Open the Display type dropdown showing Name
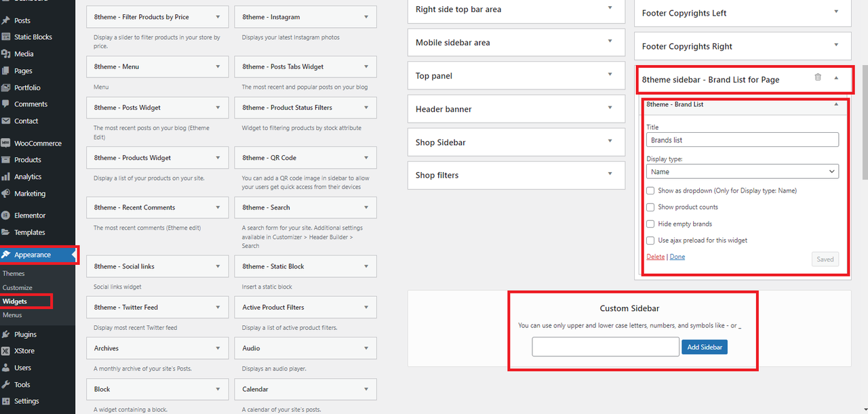Image resolution: width=868 pixels, height=414 pixels. pos(743,172)
